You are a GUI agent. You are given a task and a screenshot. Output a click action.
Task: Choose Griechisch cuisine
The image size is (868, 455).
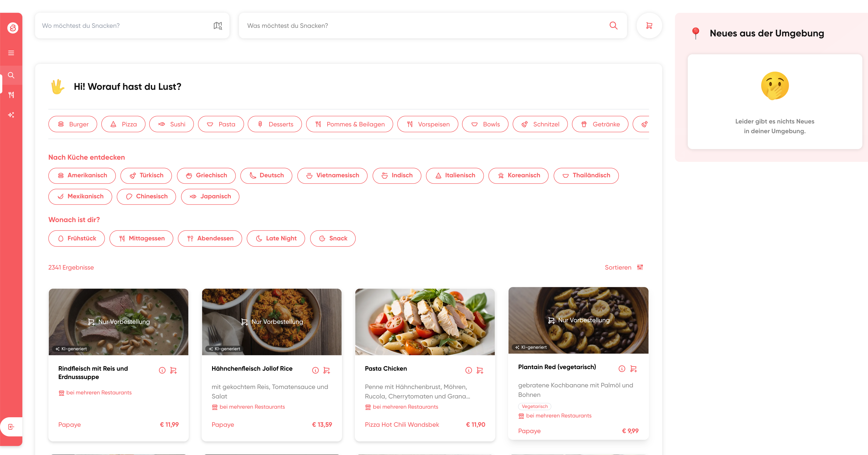click(206, 175)
